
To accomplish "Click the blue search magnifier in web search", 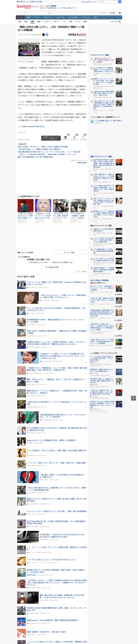I will [x=120, y=2].
